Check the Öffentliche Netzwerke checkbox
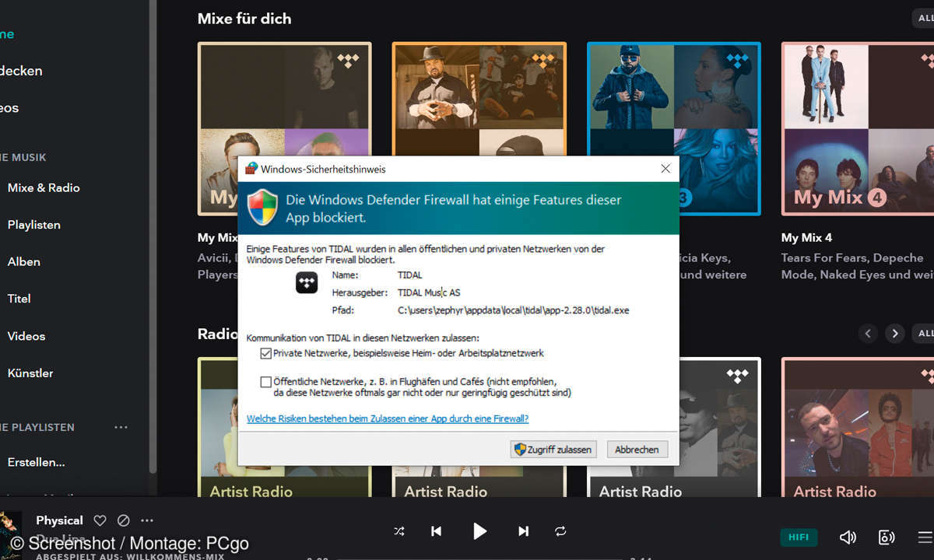 [266, 382]
